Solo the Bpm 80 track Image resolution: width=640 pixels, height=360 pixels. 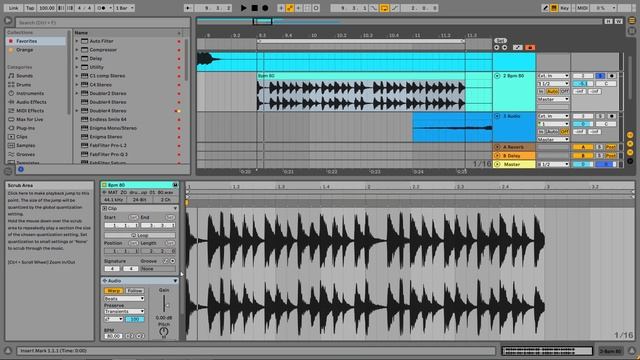click(x=600, y=76)
